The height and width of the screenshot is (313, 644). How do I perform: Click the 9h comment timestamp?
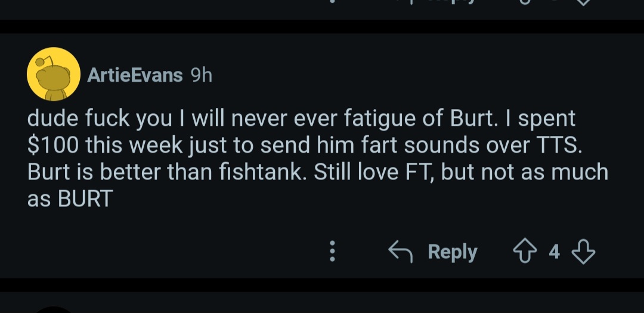coord(201,75)
